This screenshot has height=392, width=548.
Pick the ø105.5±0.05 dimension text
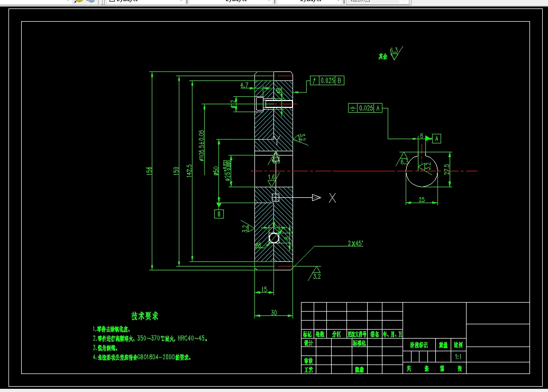[202, 145]
